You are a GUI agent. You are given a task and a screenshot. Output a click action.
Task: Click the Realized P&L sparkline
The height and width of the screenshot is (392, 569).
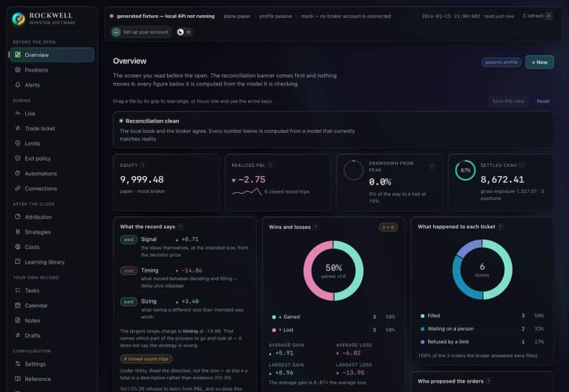pos(247,192)
